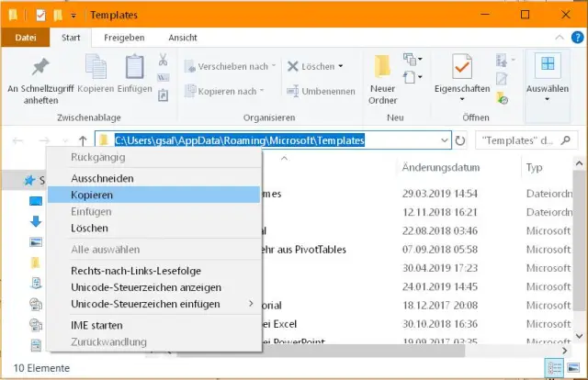Click the title bar properties checkmark icon
Viewport: 588px width, 380px height.
[x=40, y=15]
